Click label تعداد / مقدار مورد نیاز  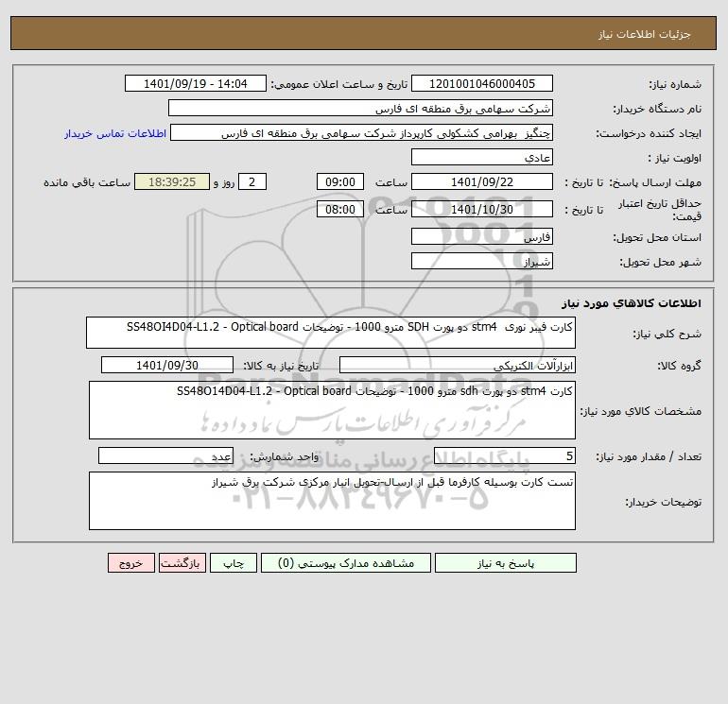(x=649, y=456)
